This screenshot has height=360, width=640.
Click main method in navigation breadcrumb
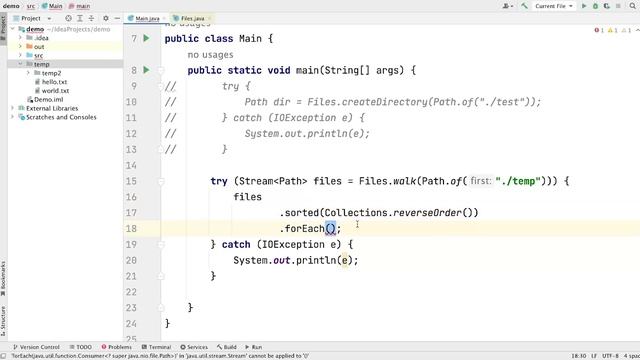(79, 6)
